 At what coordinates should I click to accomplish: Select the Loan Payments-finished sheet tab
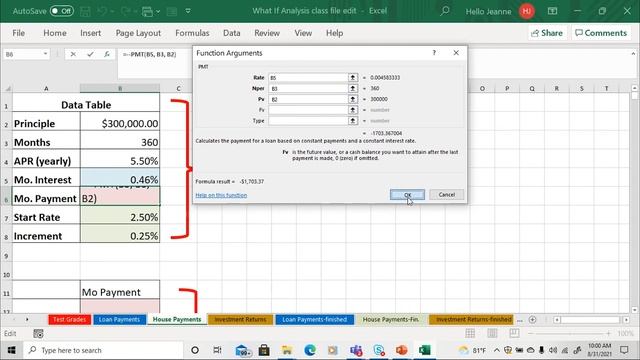point(314,319)
